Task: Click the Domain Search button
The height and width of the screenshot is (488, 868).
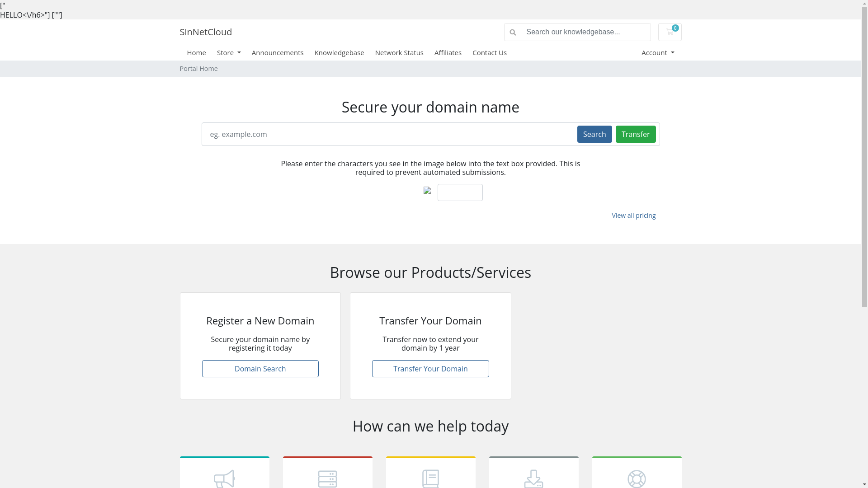Action: point(260,369)
